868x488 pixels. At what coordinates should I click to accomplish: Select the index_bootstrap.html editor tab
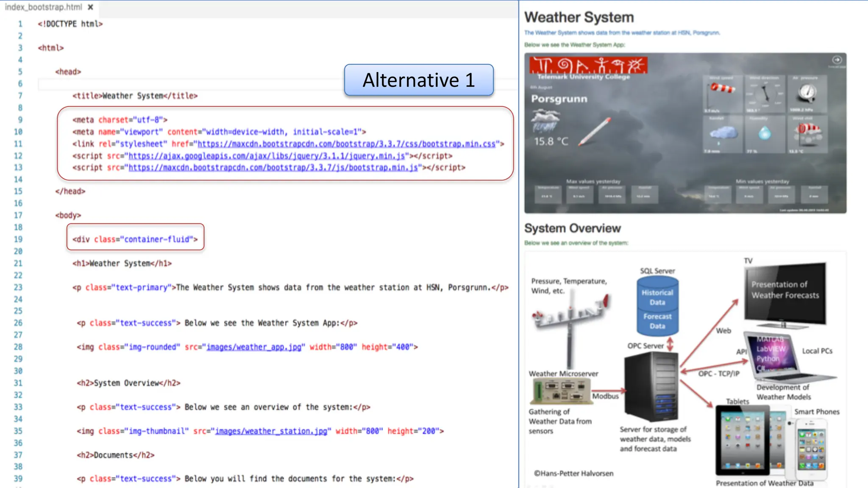point(43,7)
